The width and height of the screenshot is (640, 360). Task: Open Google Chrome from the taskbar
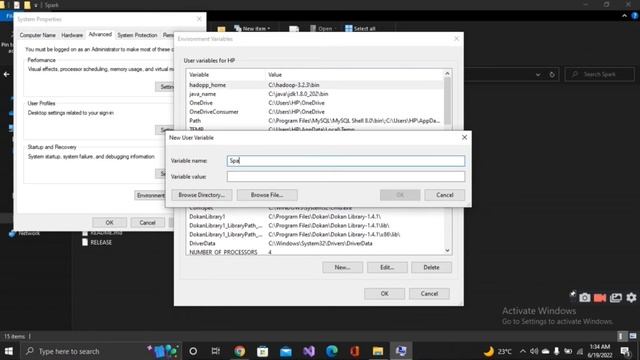pos(240,351)
